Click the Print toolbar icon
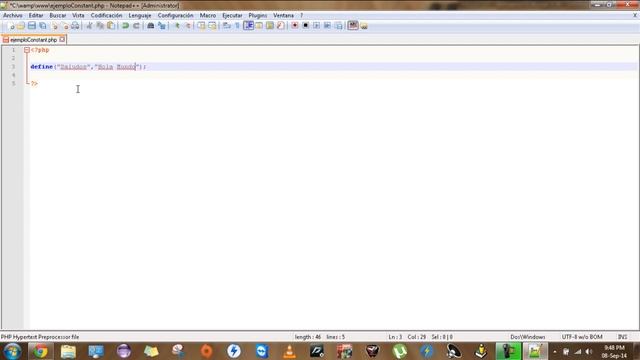The height and width of the screenshot is (360, 640). 76,26
